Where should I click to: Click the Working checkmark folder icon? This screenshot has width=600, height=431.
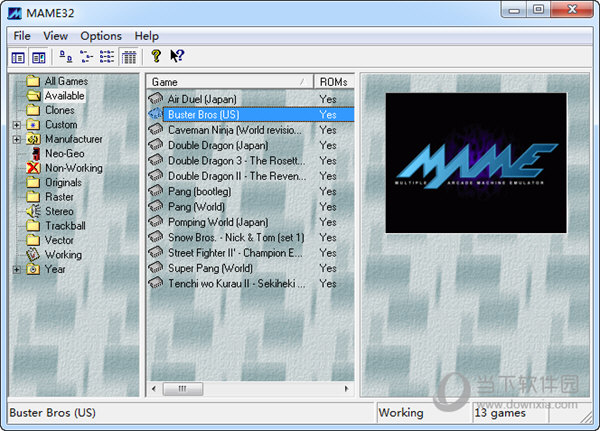(x=33, y=255)
